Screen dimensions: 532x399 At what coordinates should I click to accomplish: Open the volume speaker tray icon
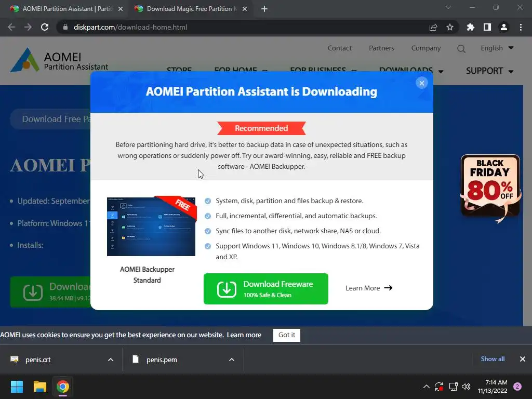click(x=466, y=387)
